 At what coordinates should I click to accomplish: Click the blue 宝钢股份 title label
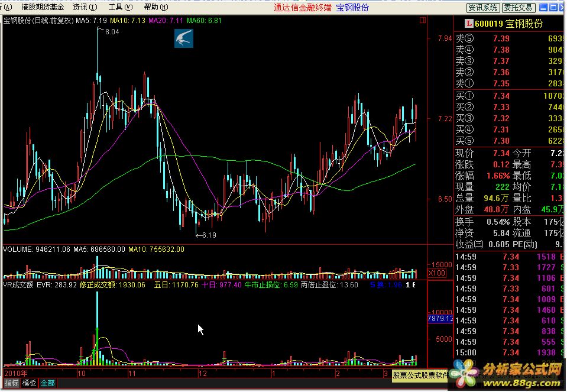coord(352,7)
